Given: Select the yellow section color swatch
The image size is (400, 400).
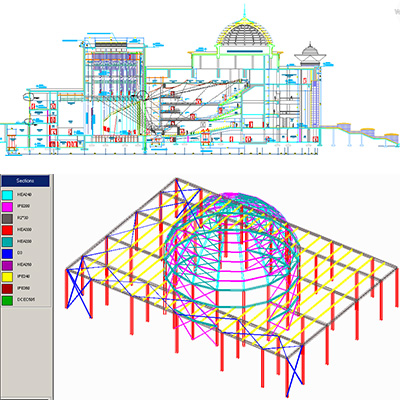Looking at the screenshot, I should (x=7, y=276).
